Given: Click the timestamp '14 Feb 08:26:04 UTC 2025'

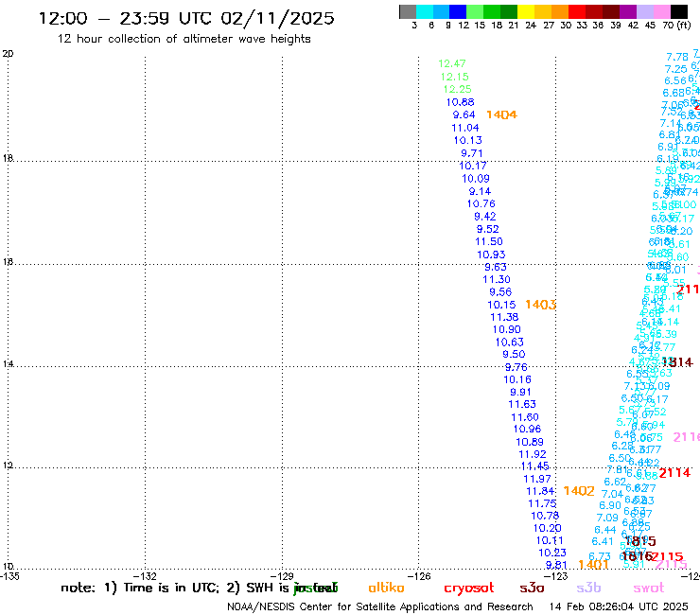Looking at the screenshot, I should 619,606.
